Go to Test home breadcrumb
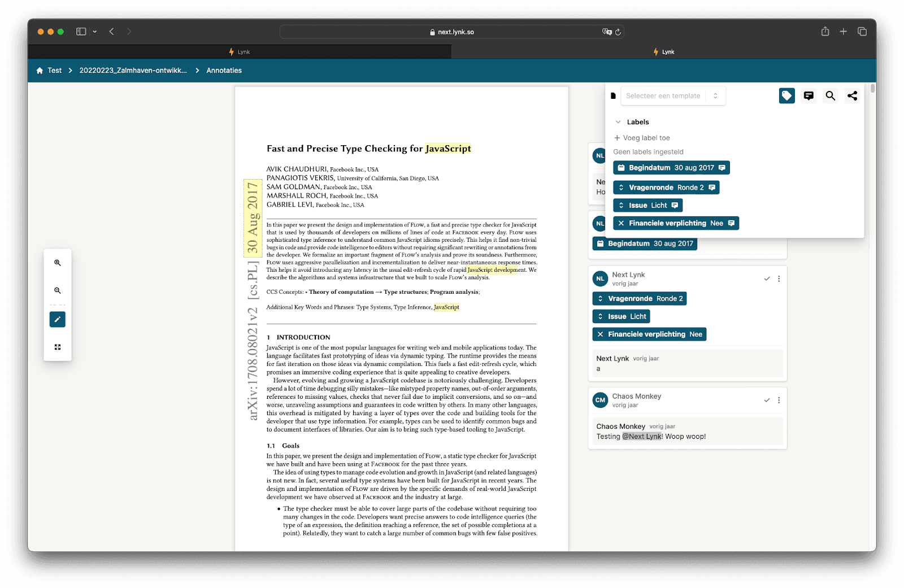Image resolution: width=904 pixels, height=588 pixels. 55,71
